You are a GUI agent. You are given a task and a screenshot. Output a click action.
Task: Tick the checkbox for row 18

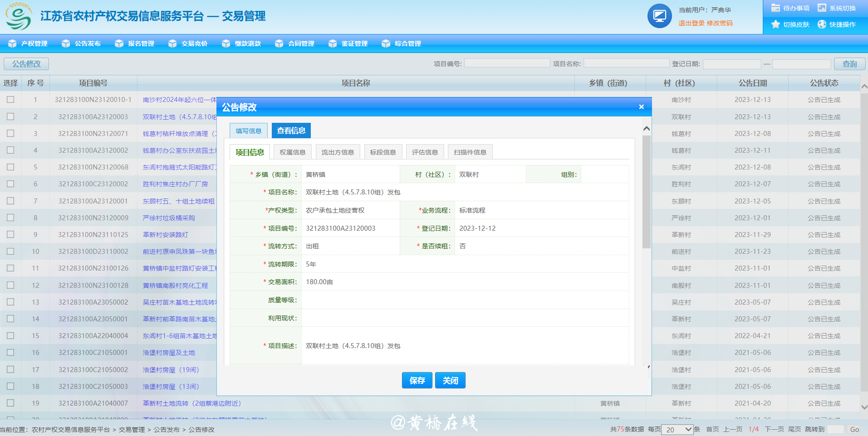10,386
